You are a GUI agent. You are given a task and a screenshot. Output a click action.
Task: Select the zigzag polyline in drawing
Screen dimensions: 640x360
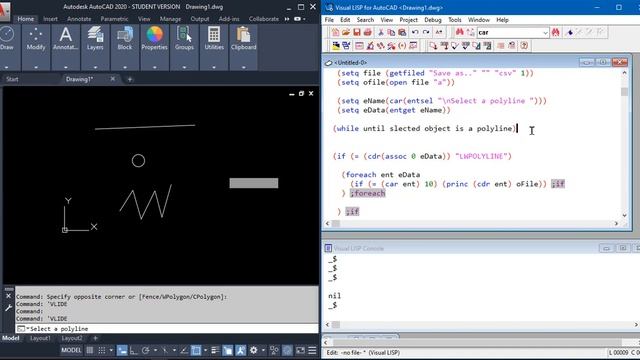146,202
